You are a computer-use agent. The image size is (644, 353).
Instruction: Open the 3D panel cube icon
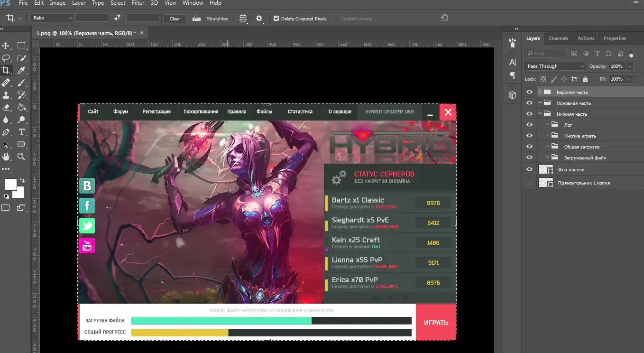click(x=512, y=95)
